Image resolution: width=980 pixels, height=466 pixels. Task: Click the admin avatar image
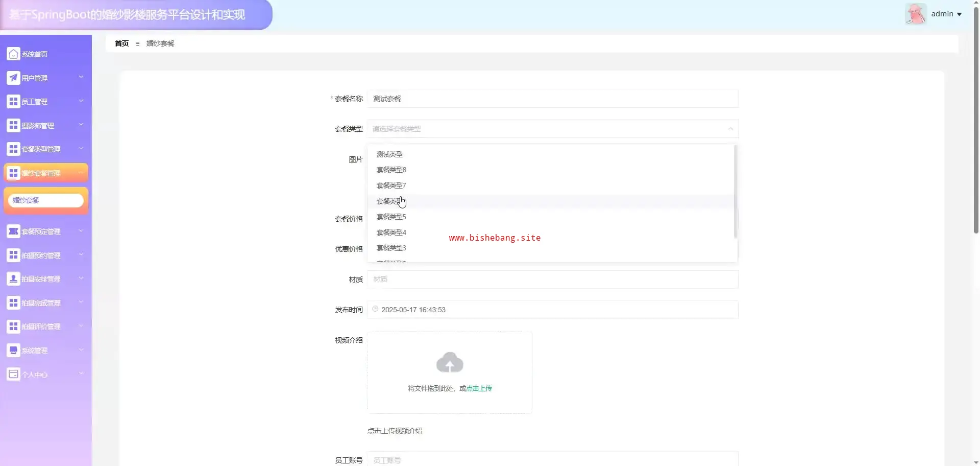(x=916, y=14)
